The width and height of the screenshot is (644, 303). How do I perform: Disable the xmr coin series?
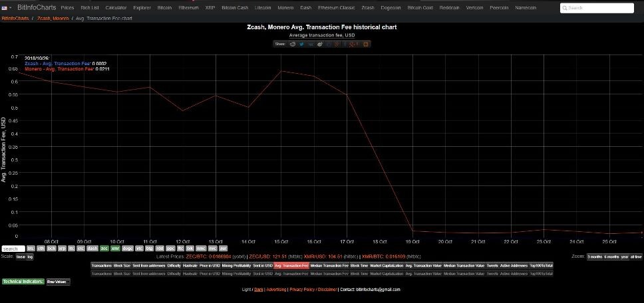[x=115, y=249]
